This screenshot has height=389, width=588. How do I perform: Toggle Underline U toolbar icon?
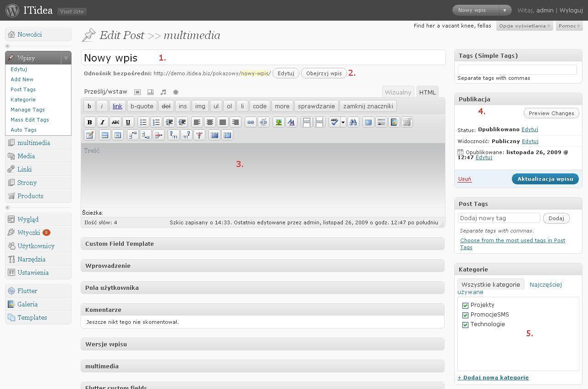coord(128,122)
